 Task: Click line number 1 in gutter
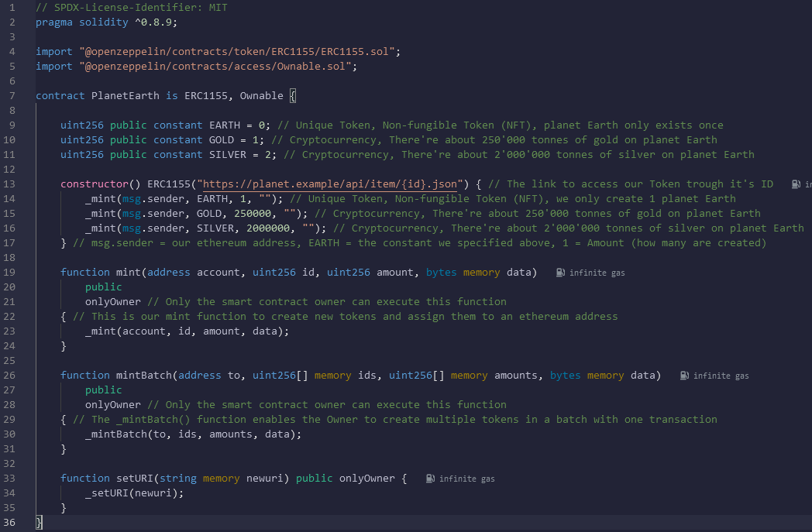(12, 8)
